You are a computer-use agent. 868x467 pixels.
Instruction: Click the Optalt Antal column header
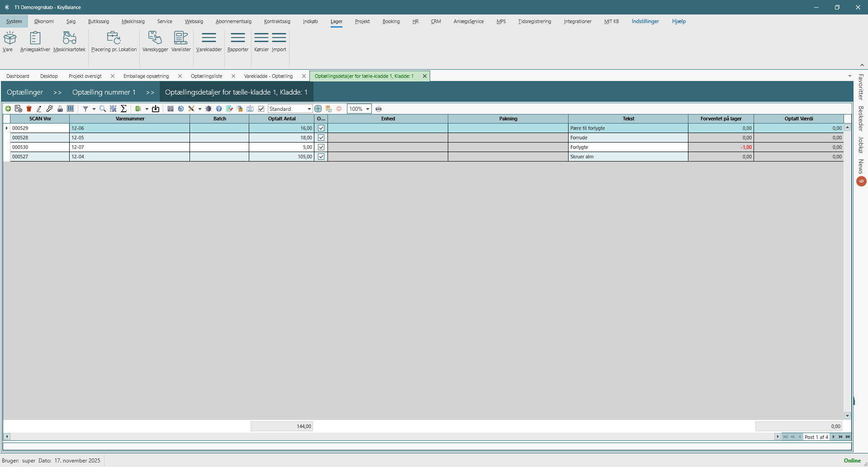[281, 119]
